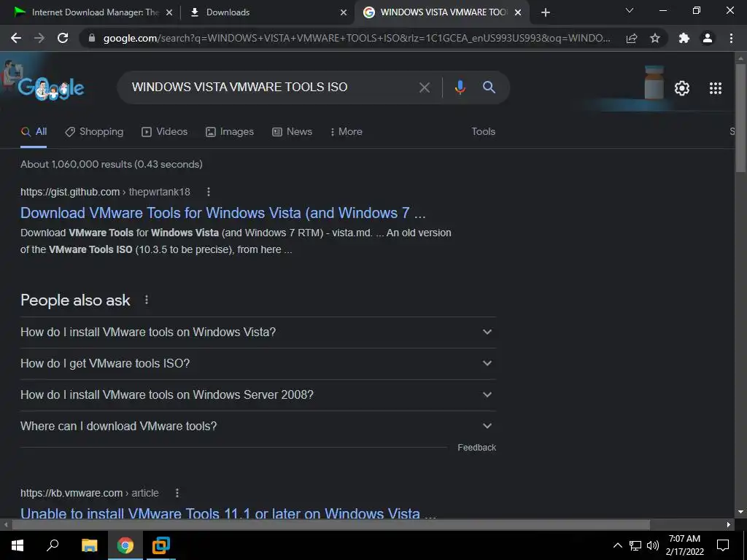Click the kb.vmware.com URL breadcrumb
Viewport: 747px width, 560px height.
(90, 493)
